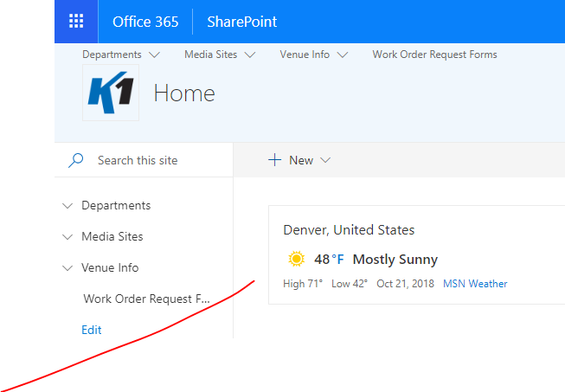Screen dimensions: 565x392
Task: Click the 48 temperature value
Action: click(322, 259)
